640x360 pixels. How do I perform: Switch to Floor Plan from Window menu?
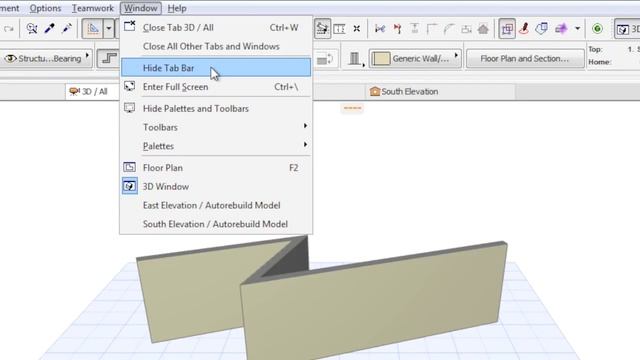click(216, 168)
